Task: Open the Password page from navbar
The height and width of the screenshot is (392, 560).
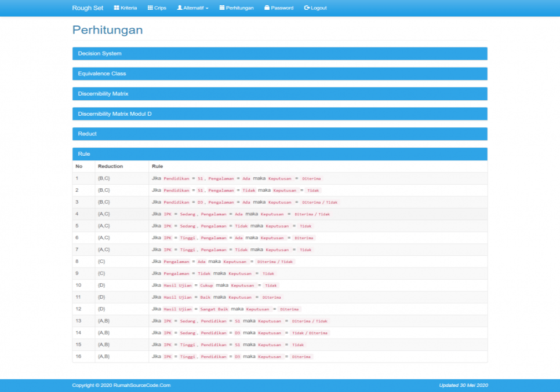Action: 279,8
